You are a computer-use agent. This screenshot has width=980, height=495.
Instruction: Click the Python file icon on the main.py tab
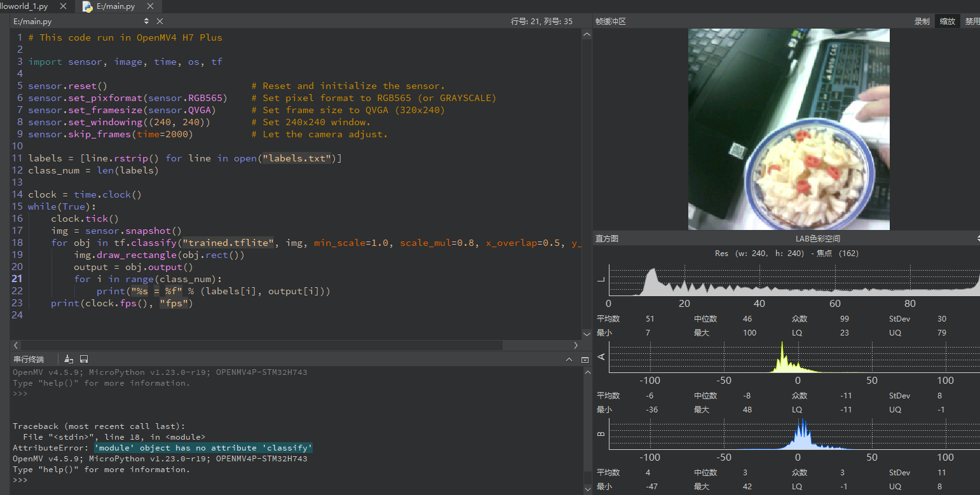tap(86, 6)
